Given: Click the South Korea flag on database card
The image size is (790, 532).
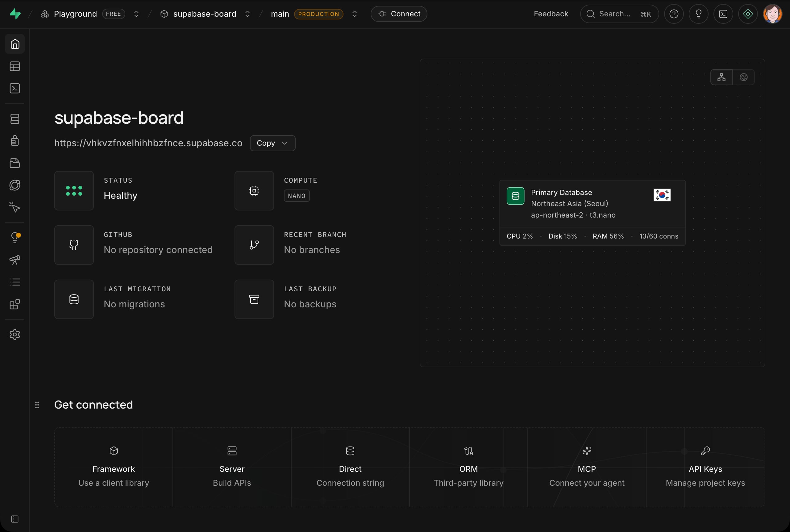Looking at the screenshot, I should coord(662,195).
